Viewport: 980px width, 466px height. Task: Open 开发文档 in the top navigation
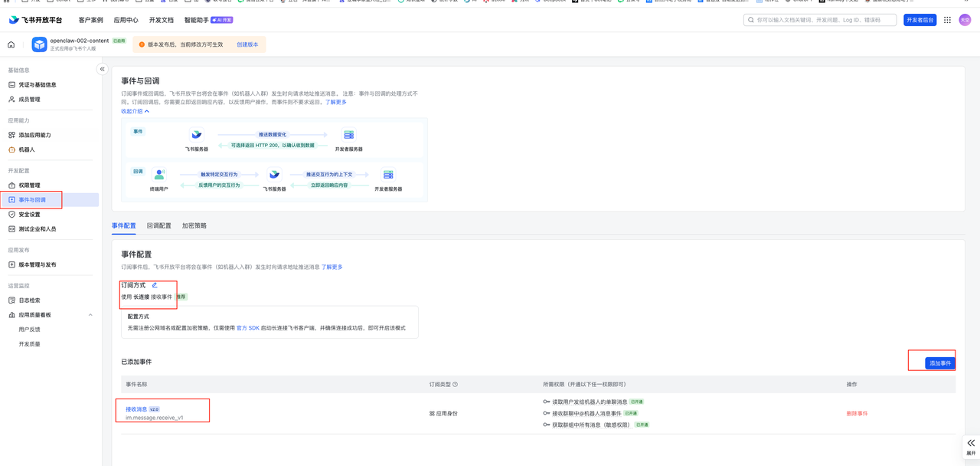(x=161, y=20)
